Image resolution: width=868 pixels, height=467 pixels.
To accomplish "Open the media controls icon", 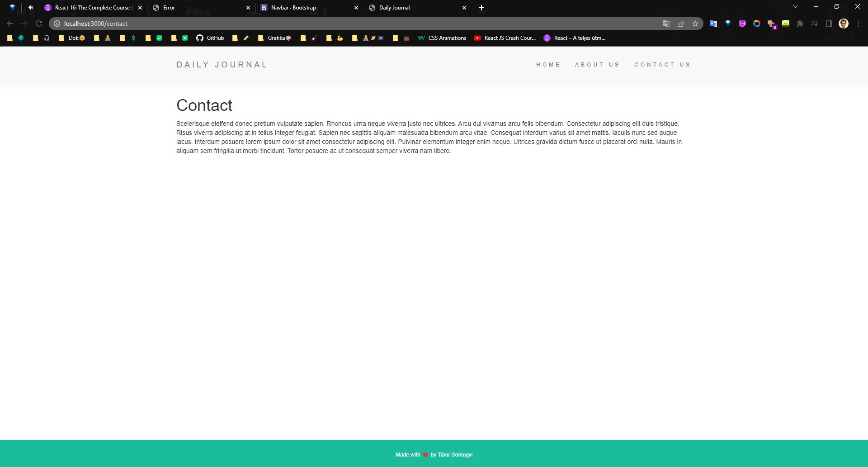I will 815,24.
